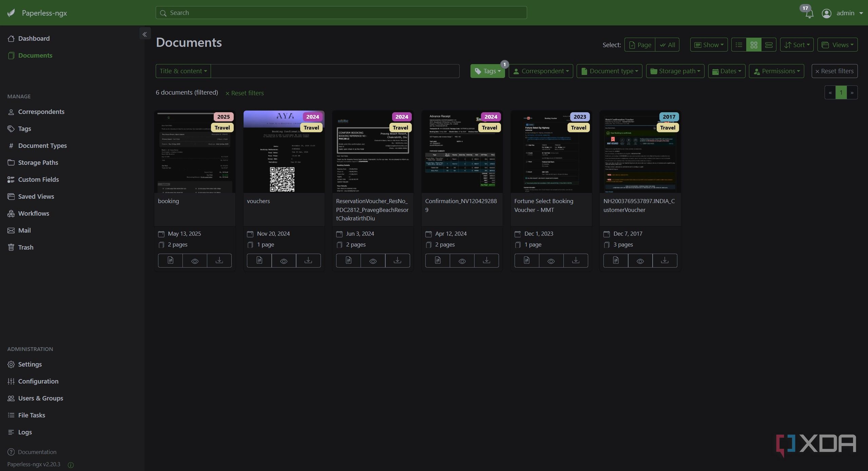This screenshot has width=868, height=471.
Task: Click green Reset filters link near count
Action: coord(245,93)
